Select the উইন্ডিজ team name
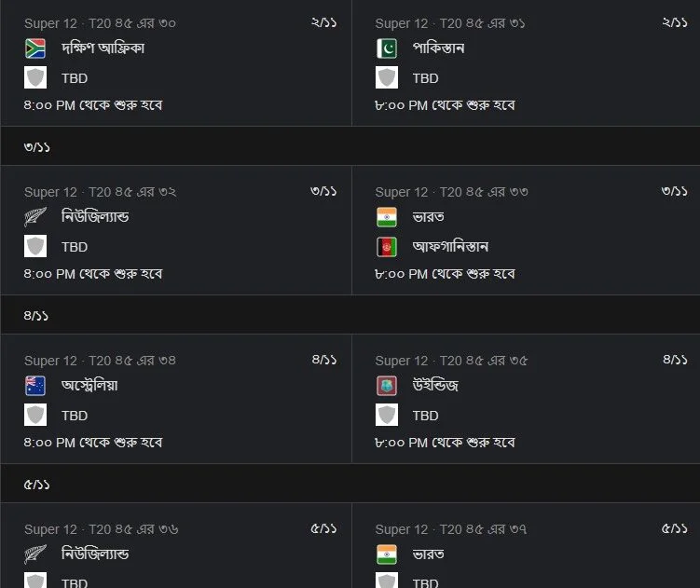 435,385
